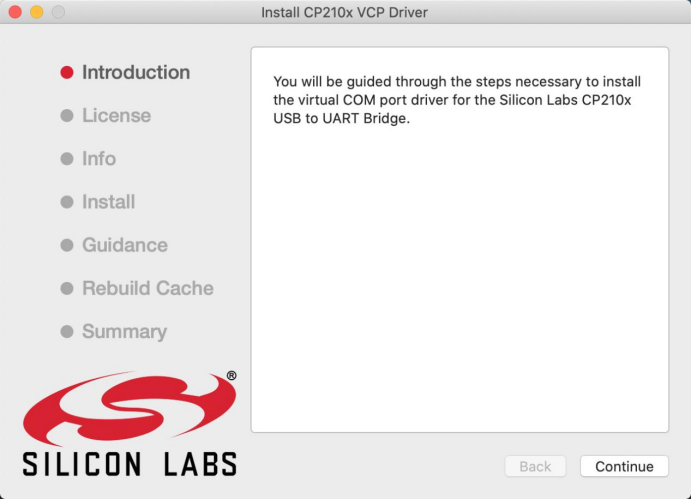Click the Summary step label
The width and height of the screenshot is (692, 499).
[124, 331]
